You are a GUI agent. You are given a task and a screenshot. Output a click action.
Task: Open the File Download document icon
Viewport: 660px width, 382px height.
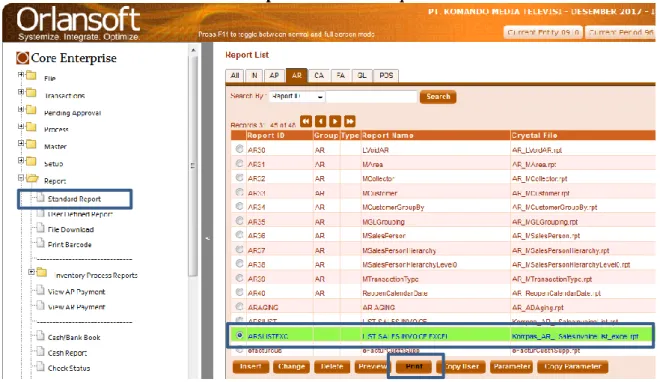click(x=40, y=228)
